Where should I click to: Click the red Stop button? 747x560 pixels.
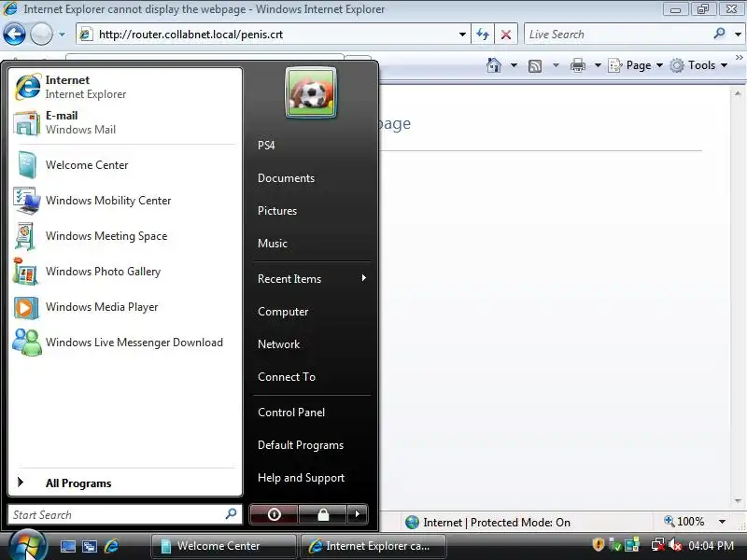[506, 35]
